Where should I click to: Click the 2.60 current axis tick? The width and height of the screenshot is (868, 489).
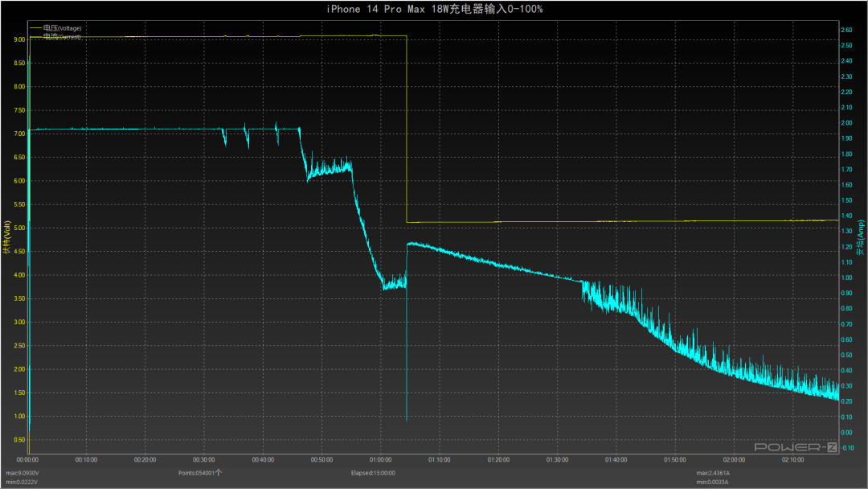point(846,31)
